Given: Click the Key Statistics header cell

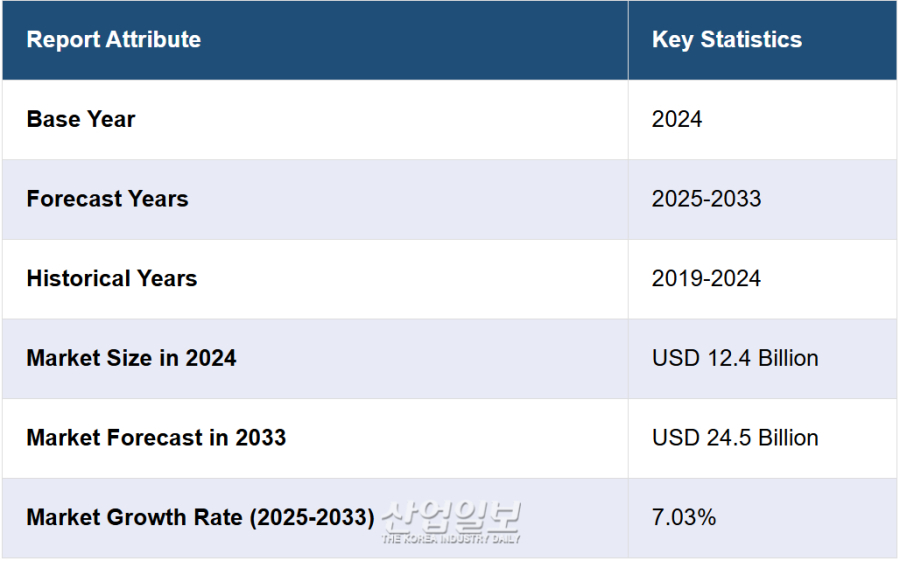Looking at the screenshot, I should 763,40.
